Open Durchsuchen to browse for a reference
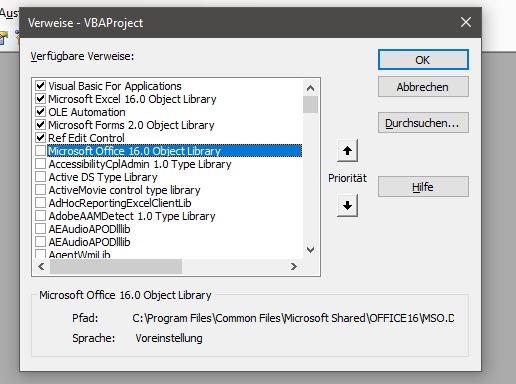Screen dimensions: 516x384 423,123
